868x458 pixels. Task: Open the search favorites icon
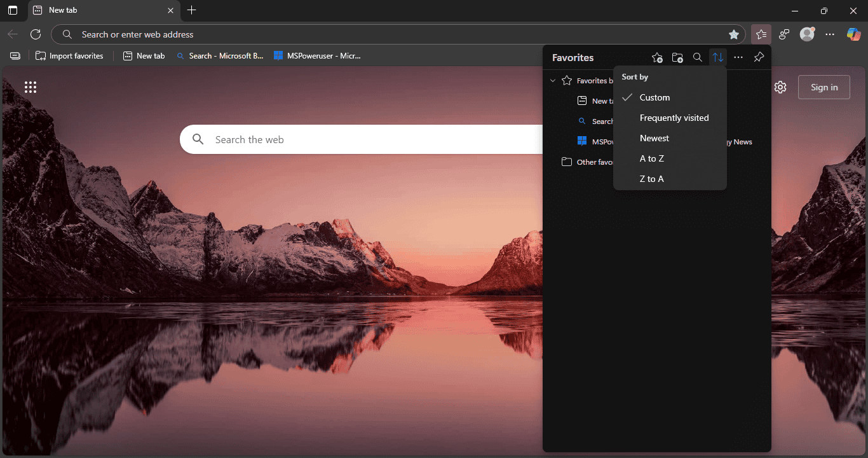(698, 57)
